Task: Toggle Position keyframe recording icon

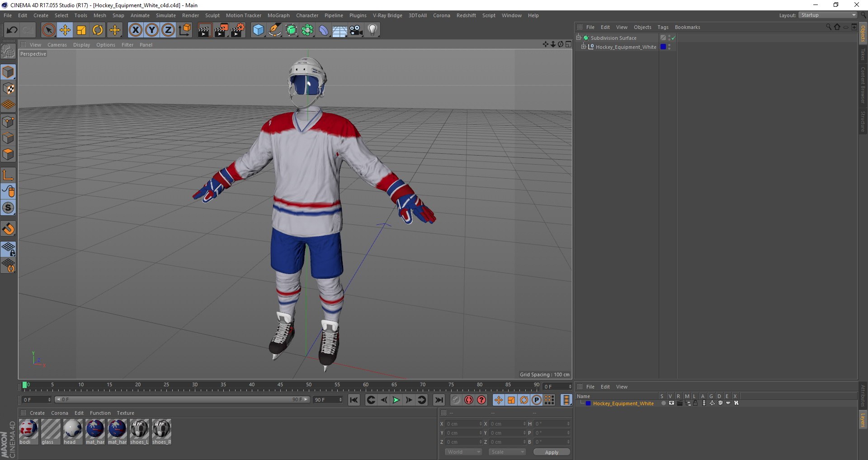Action: coord(498,400)
